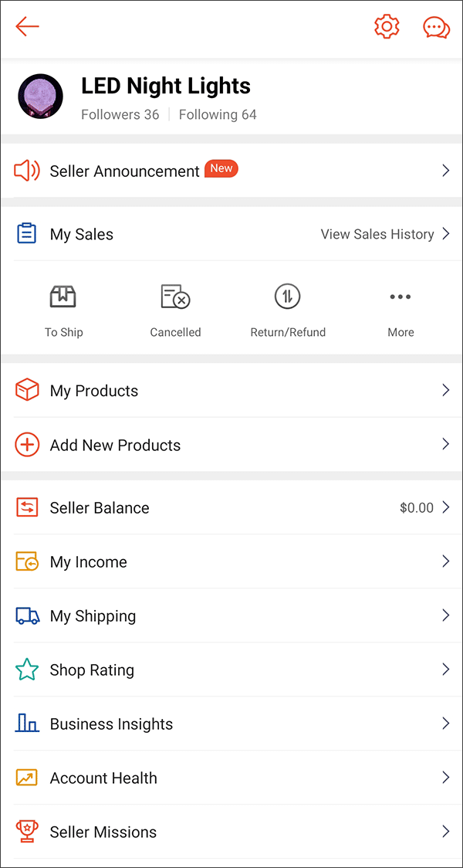Viewport: 463px width, 868px height.
Task: Open My Products box icon
Action: coord(27,390)
